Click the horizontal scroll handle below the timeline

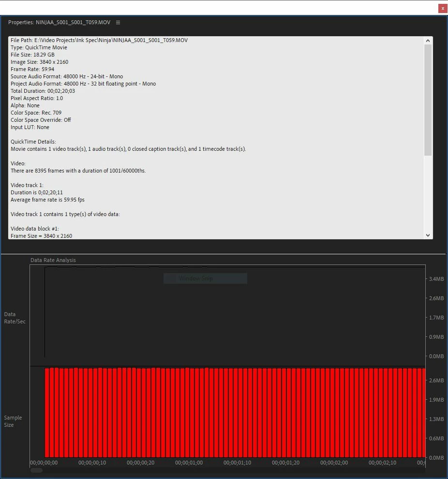36,470
